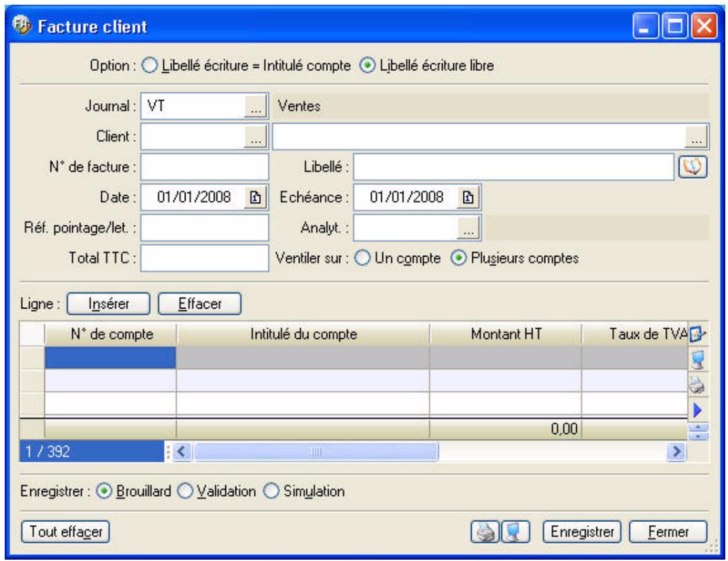The width and height of the screenshot is (728, 561).
Task: Click the blue arrow icon beside the grid
Action: click(x=698, y=410)
